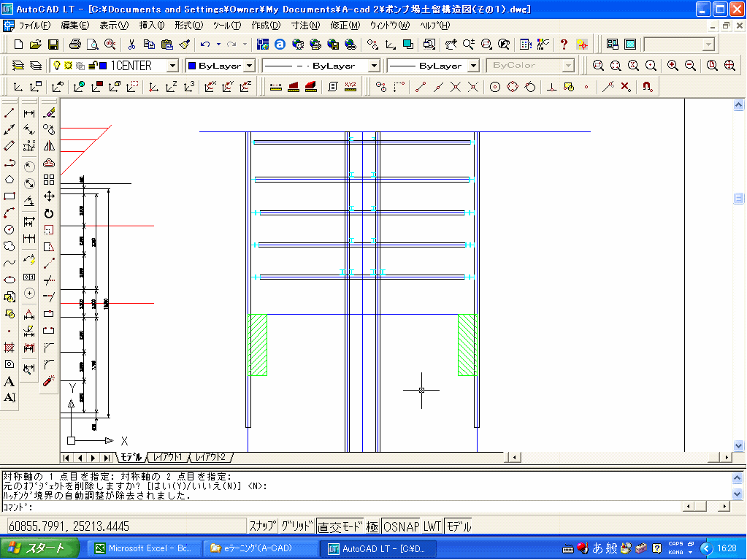Viewport: 747px width, 560px height.
Task: Switch to the レイアウト2 tab
Action: coord(210,457)
